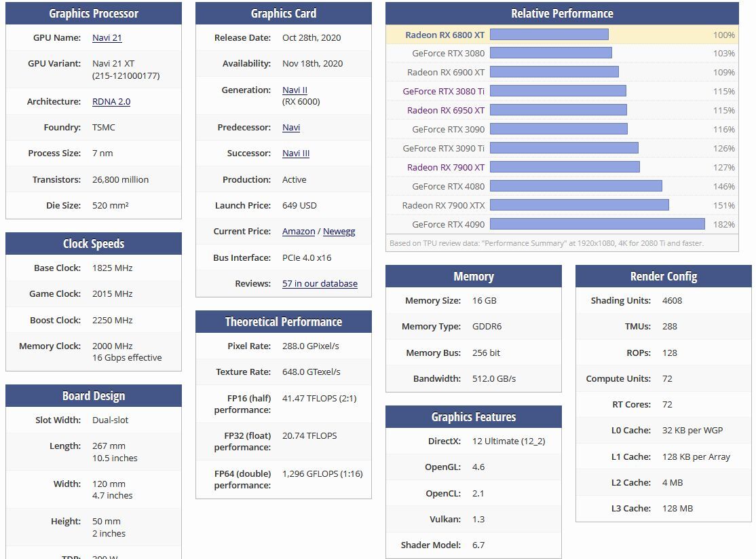
Task: Open GeForce RTX 4090 comparison entry
Action: point(449,224)
